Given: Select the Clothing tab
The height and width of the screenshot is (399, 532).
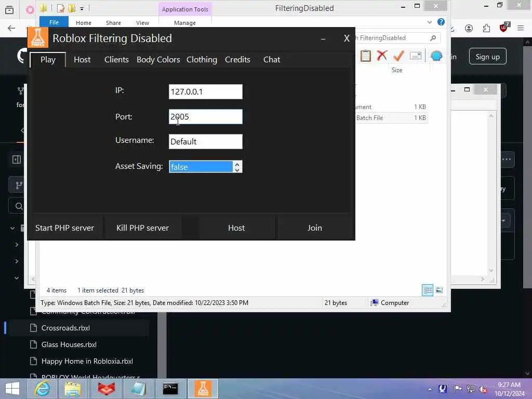Looking at the screenshot, I should [202, 60].
